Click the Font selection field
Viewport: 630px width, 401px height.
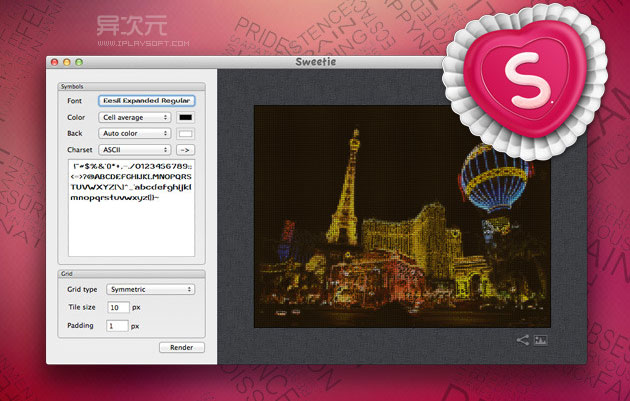point(146,101)
